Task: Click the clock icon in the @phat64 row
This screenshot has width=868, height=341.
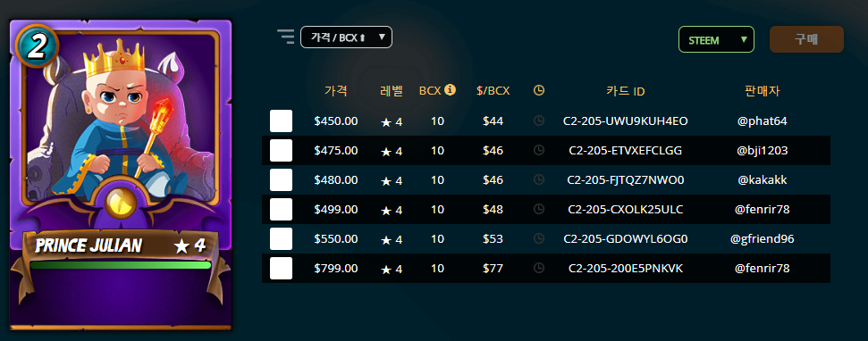Action: [x=539, y=121]
